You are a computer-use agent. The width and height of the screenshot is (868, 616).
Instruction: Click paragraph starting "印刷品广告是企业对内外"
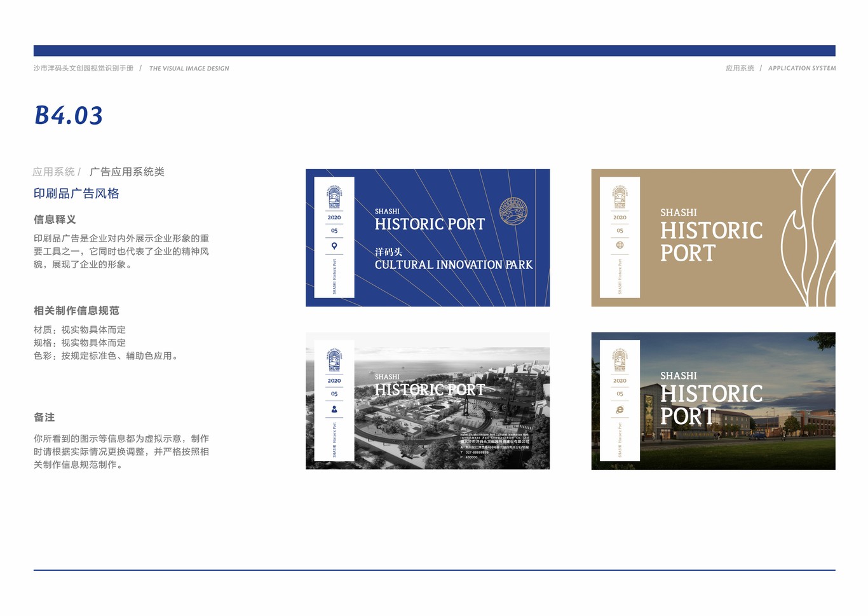coord(121,251)
